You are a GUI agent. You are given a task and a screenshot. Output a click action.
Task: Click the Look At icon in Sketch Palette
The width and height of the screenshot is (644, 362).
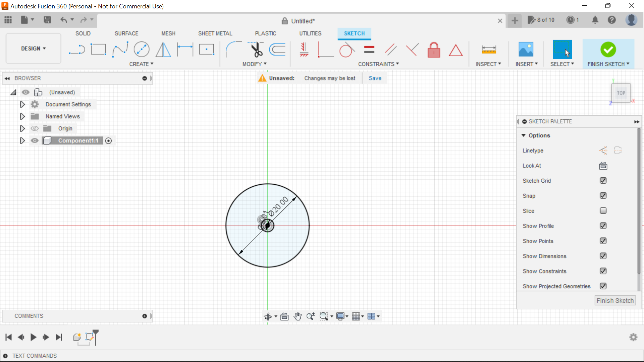pyautogui.click(x=602, y=165)
